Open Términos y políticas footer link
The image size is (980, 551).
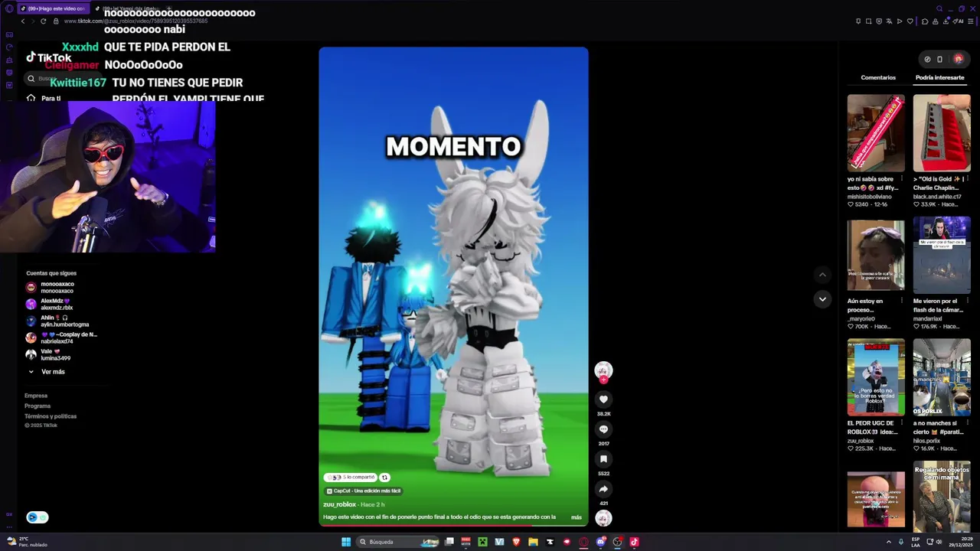click(51, 416)
